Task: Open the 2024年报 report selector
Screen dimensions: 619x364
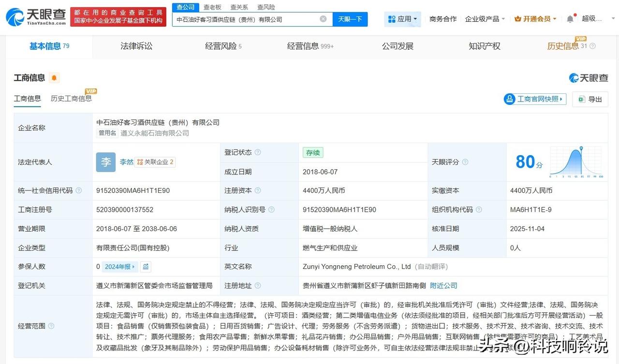Action: pyautogui.click(x=120, y=266)
